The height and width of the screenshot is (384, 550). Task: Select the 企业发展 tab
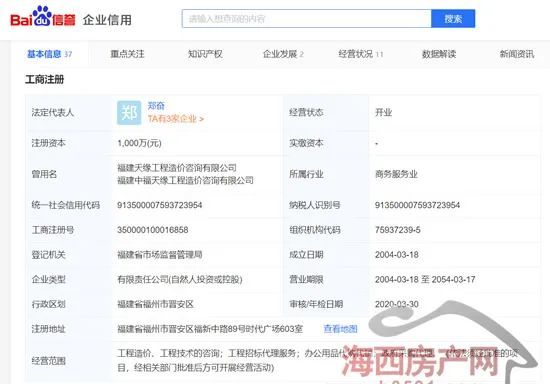[x=283, y=54]
